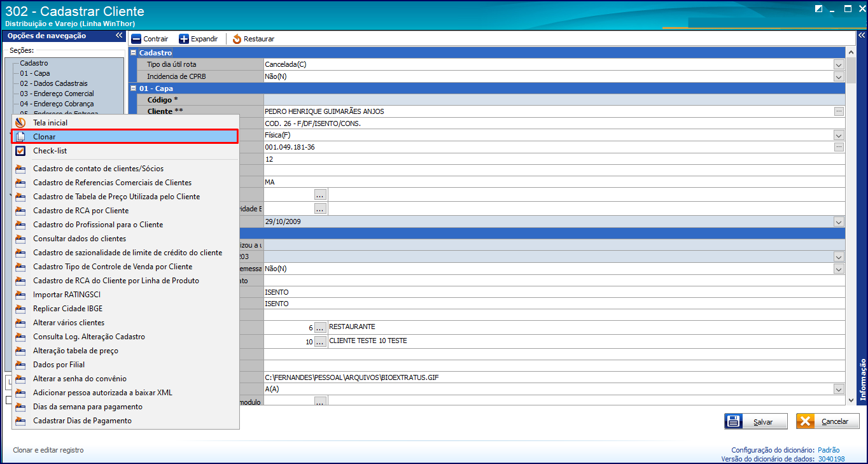Select 01 - Capa in Seções tree

point(34,73)
